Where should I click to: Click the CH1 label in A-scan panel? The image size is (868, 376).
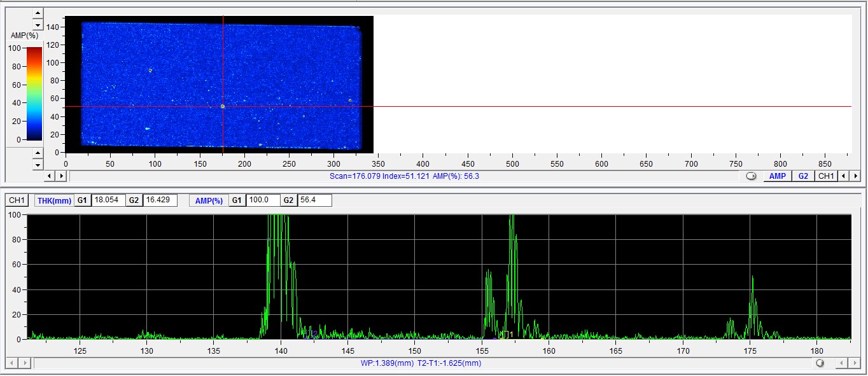click(x=17, y=201)
